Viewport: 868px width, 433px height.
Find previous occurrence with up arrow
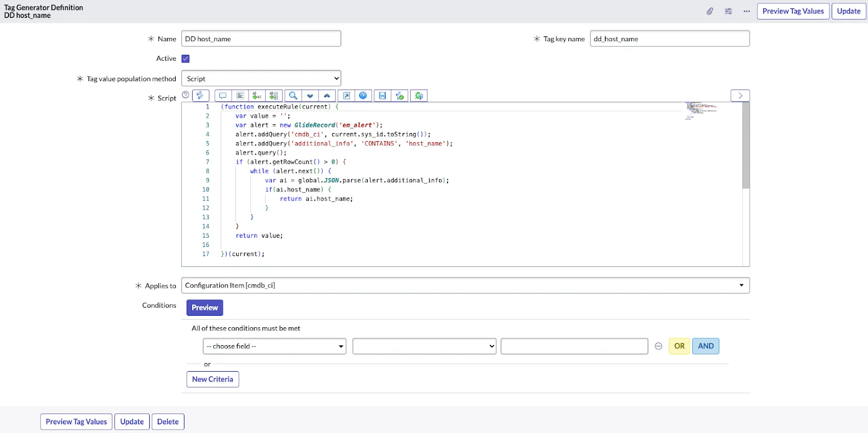[327, 95]
